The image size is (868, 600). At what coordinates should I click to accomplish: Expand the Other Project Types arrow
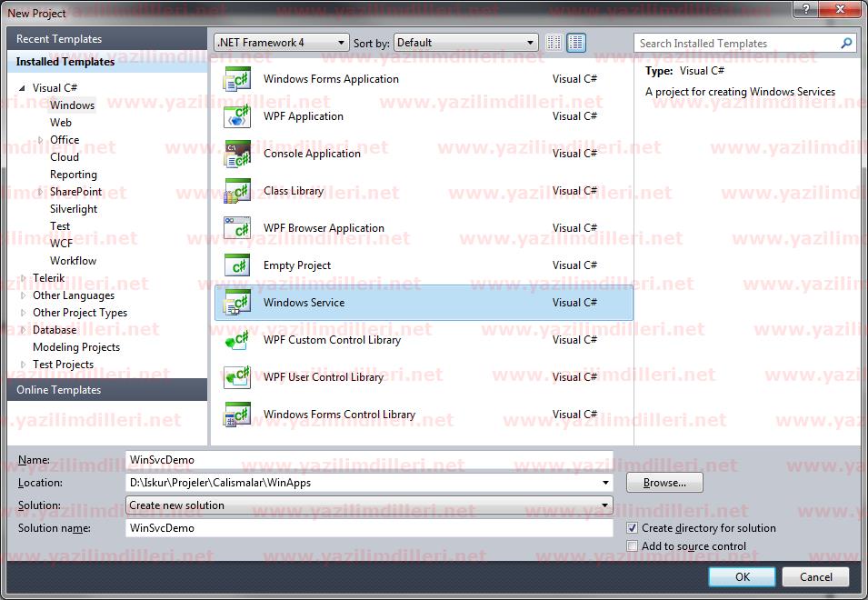click(x=23, y=313)
